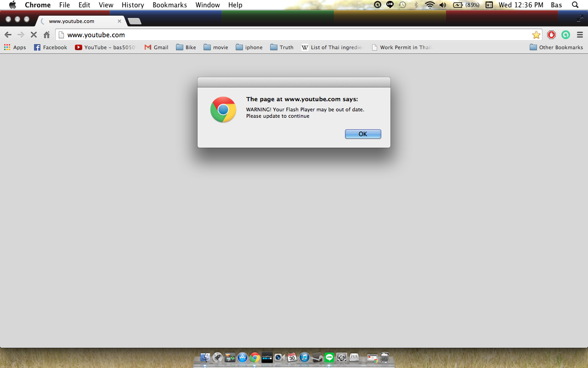Open LINE app from the Dock
Viewport: 588px width, 368px height.
tap(329, 357)
